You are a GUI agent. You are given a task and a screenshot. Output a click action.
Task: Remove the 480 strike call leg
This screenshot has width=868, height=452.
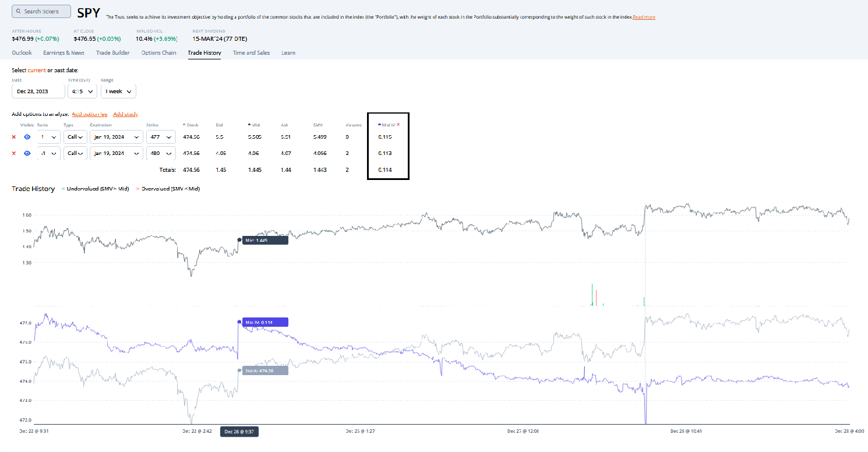tap(14, 153)
